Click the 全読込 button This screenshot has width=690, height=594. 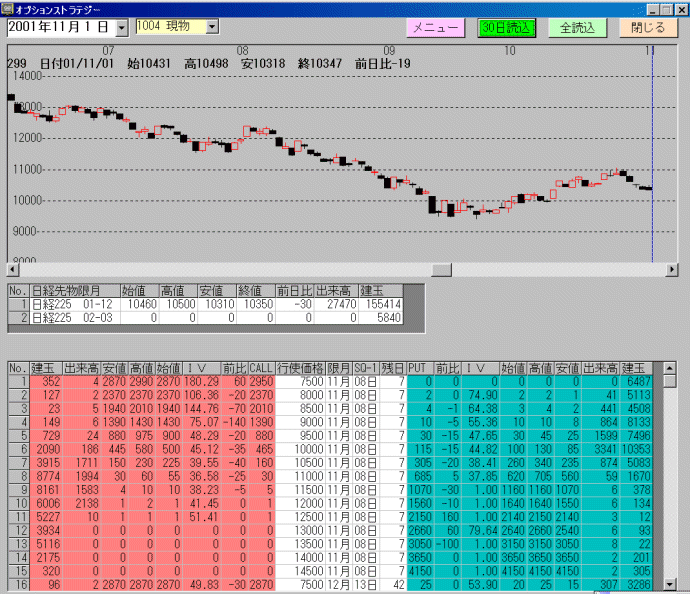[x=577, y=28]
